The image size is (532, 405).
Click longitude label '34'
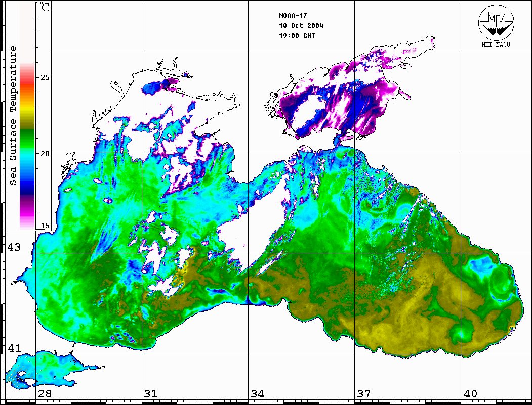tap(258, 393)
